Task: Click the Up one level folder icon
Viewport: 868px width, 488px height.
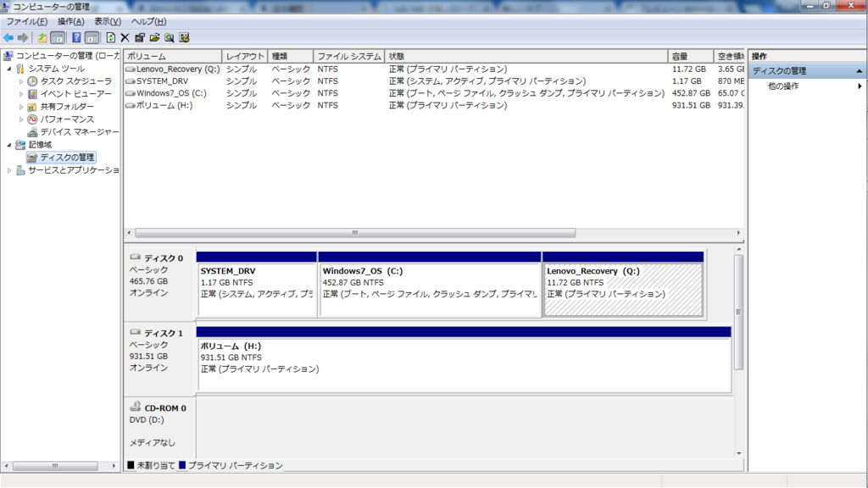Action: 42,37
